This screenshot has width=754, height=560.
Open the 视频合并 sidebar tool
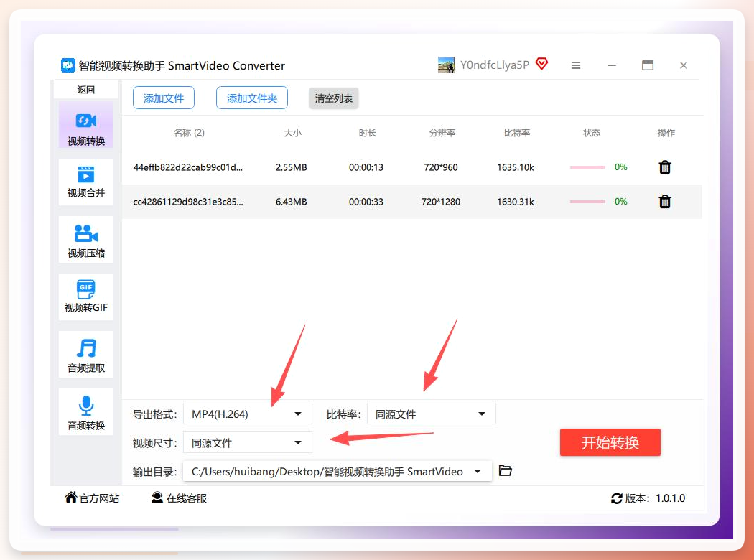85,182
